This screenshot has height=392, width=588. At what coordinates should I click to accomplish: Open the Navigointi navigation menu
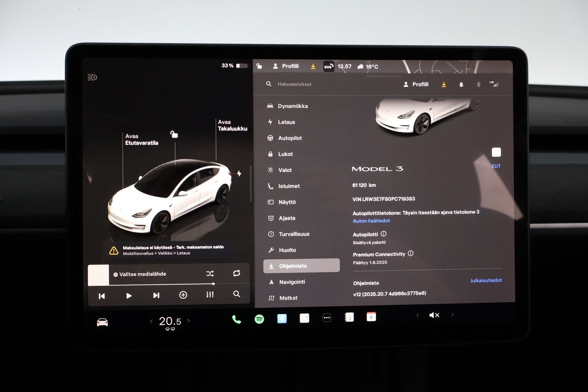(x=287, y=282)
